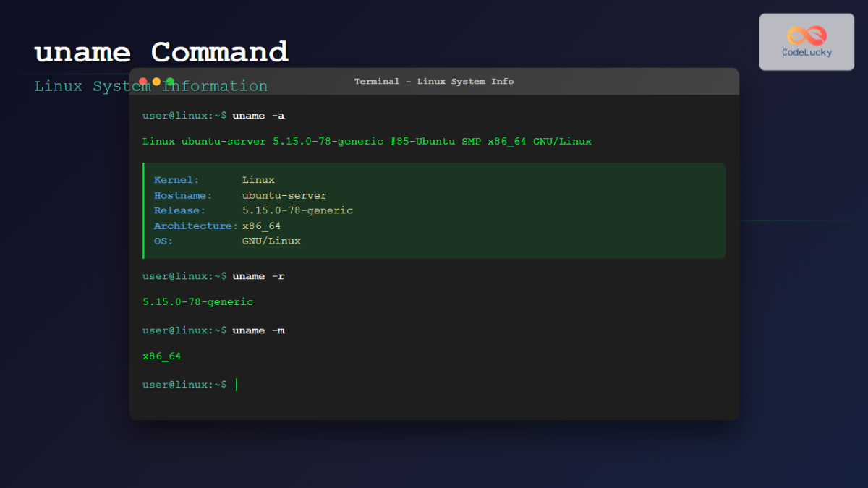The image size is (868, 488).
Task: Click the red traffic-light window icon
Action: click(142, 82)
